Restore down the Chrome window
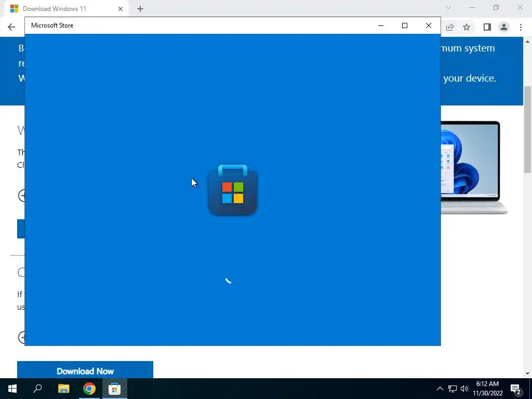The image size is (532, 399). pyautogui.click(x=496, y=7)
